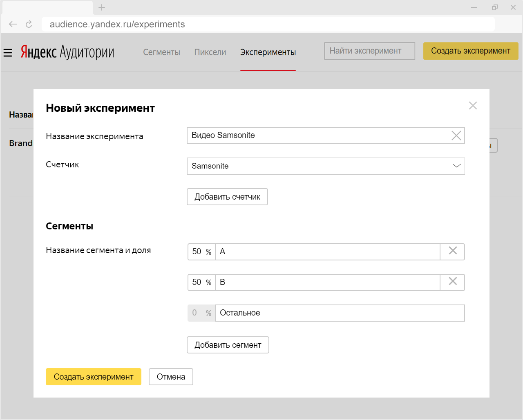The image size is (523, 420).
Task: Submit dialog with Создать эксперимент button
Action: click(94, 377)
